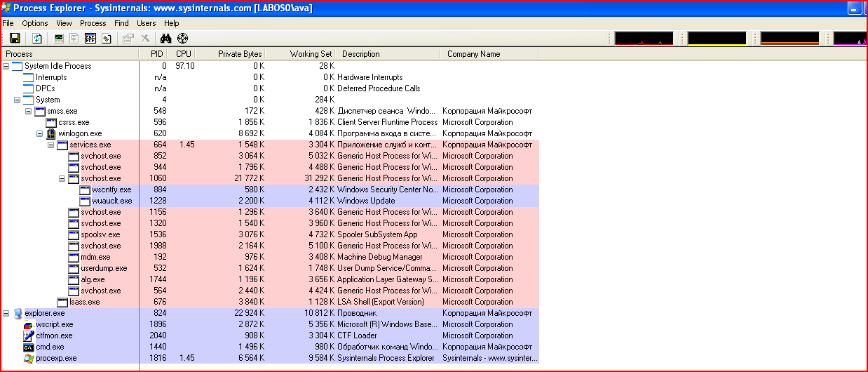Viewport: 868px width, 372px height.
Task: Click the lower pane window icon
Action: 90,39
